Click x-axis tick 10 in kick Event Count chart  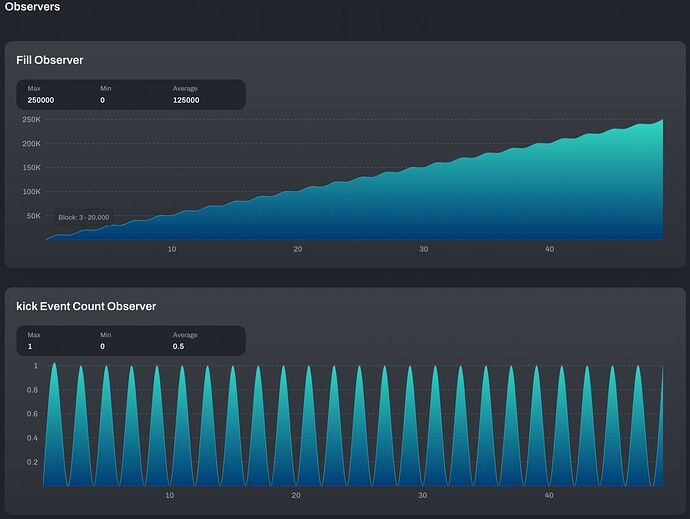170,496
